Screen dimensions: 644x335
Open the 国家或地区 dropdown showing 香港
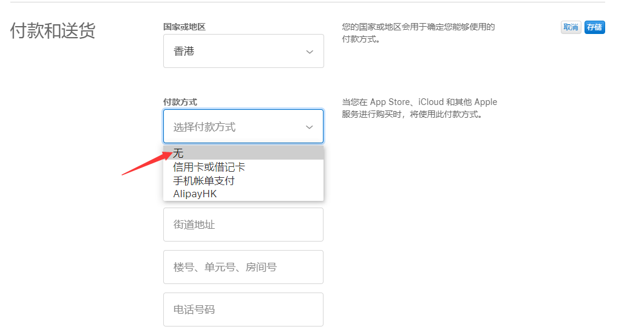243,52
